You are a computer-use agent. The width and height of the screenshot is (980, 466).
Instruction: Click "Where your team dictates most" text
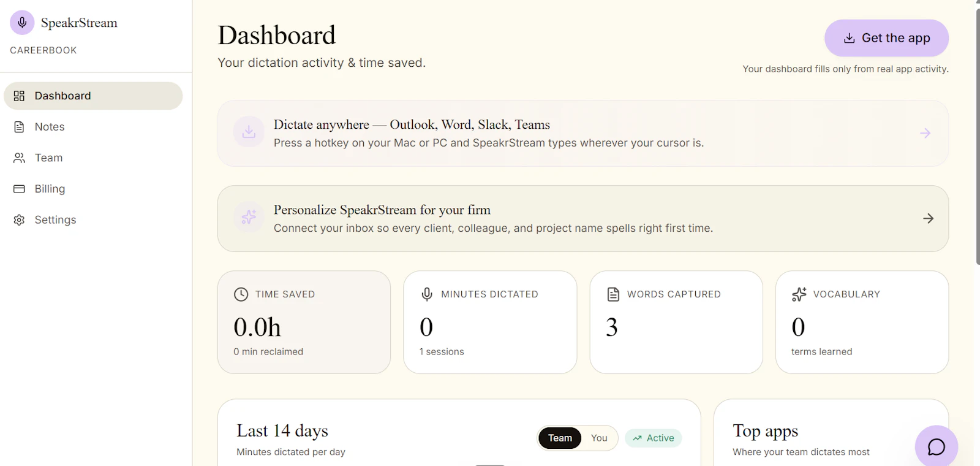pyautogui.click(x=801, y=452)
